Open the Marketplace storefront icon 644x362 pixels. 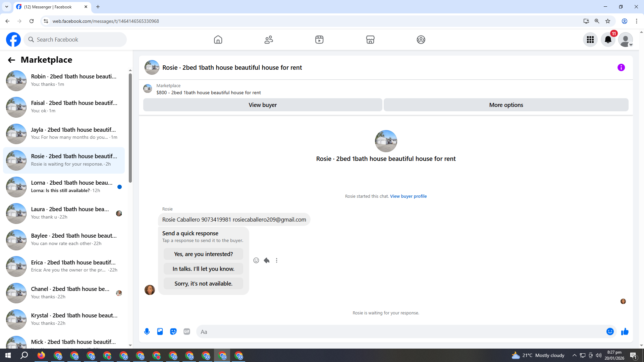pyautogui.click(x=370, y=40)
